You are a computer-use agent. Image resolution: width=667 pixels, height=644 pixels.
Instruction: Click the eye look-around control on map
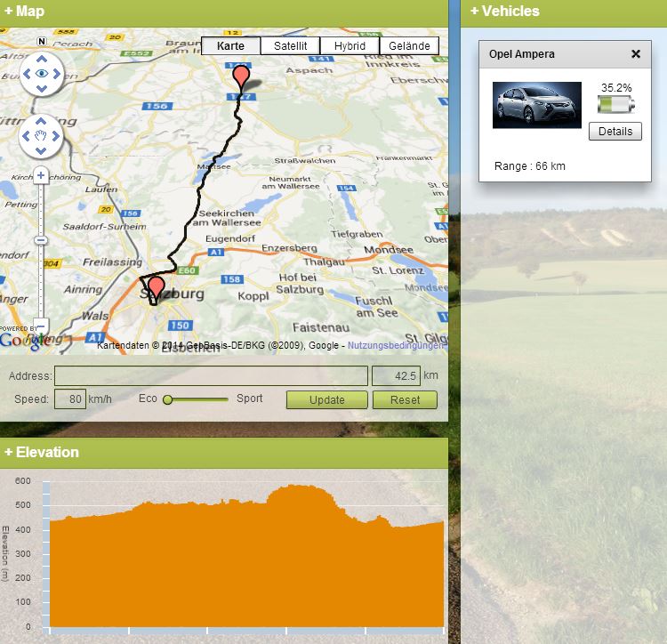pos(41,74)
